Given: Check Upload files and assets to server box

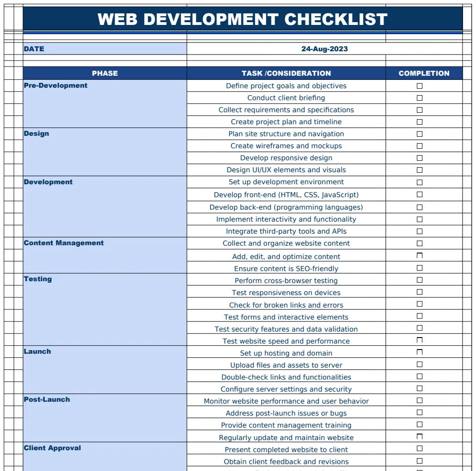Looking at the screenshot, I should click(420, 364).
